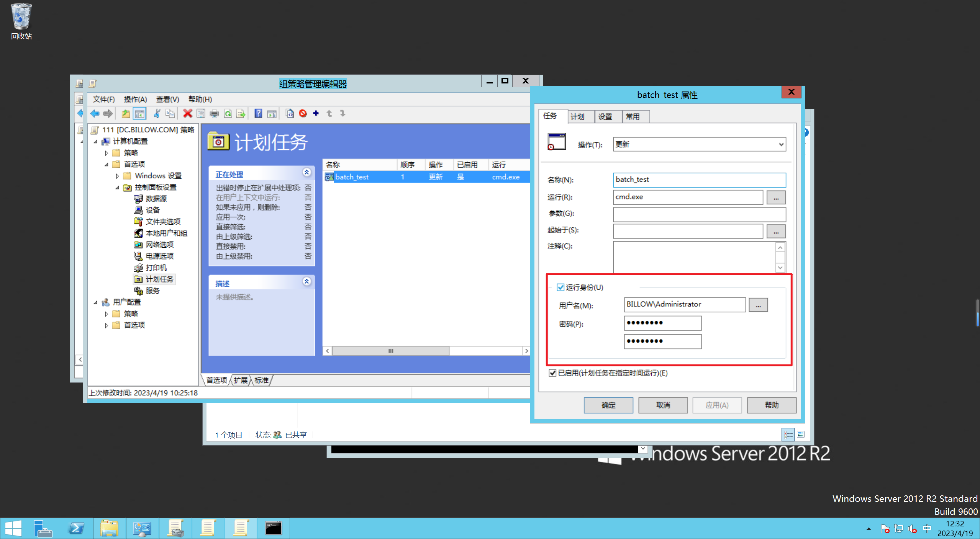The image size is (980, 539).
Task: Click the 参数(G) input field
Action: [x=699, y=214]
